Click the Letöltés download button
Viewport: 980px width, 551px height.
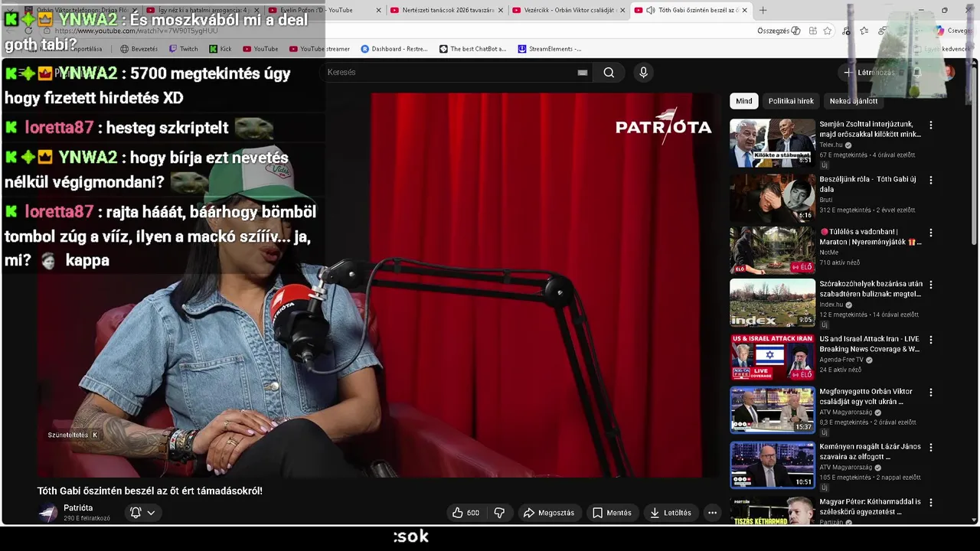click(671, 513)
